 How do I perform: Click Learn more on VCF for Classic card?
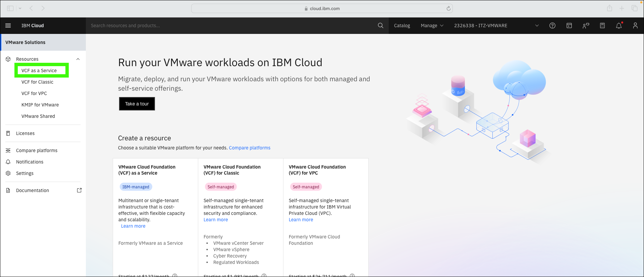point(216,220)
